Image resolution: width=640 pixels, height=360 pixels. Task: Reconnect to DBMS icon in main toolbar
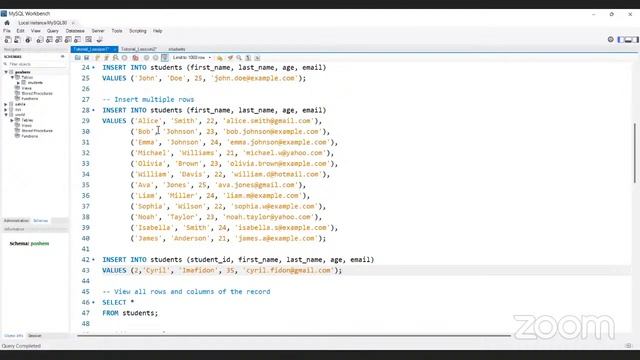(x=99, y=40)
